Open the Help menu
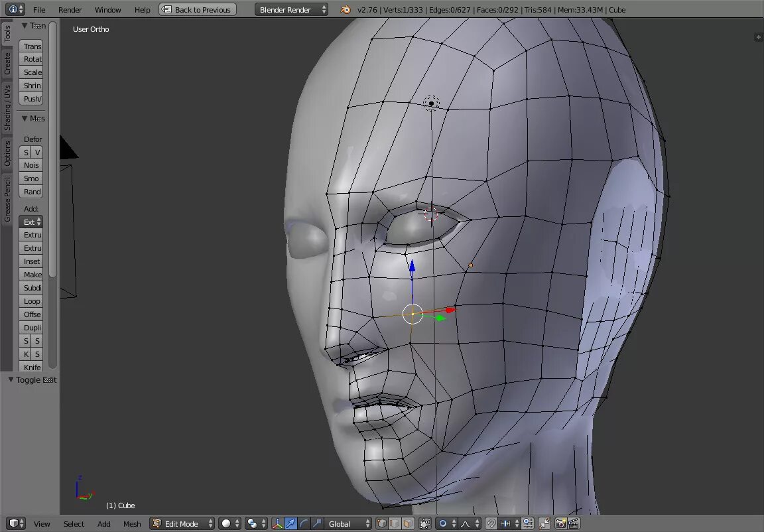The width and height of the screenshot is (764, 532). click(143, 10)
